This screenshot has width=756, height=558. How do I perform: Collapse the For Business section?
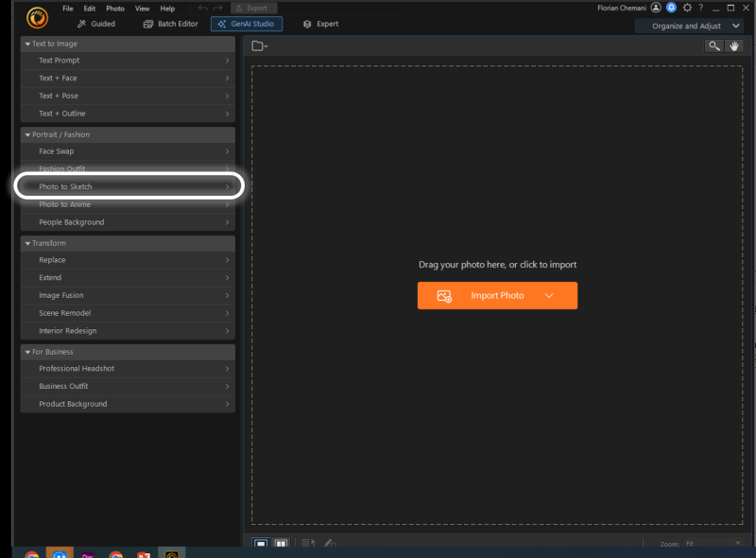coord(128,352)
